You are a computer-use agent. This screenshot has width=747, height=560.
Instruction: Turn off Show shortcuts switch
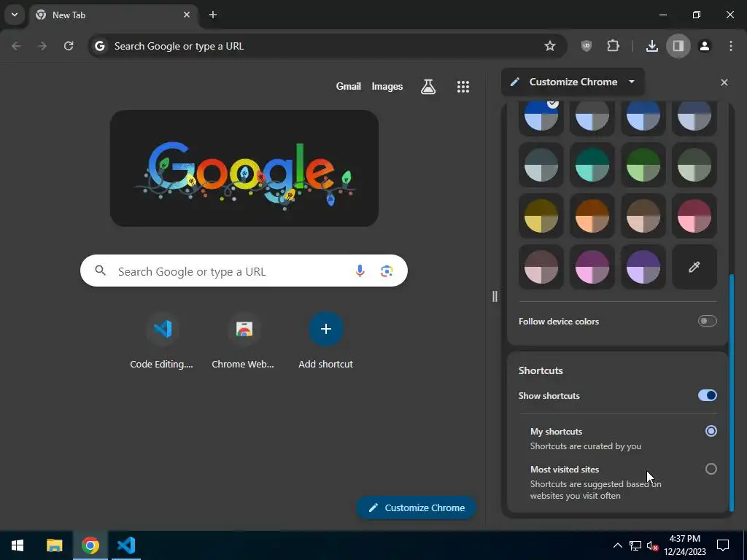(707, 395)
